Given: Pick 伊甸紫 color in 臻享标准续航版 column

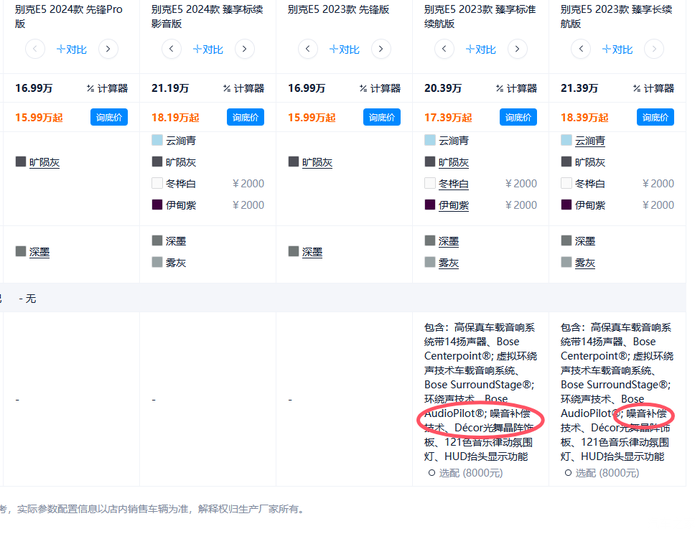Looking at the screenshot, I should 453,205.
